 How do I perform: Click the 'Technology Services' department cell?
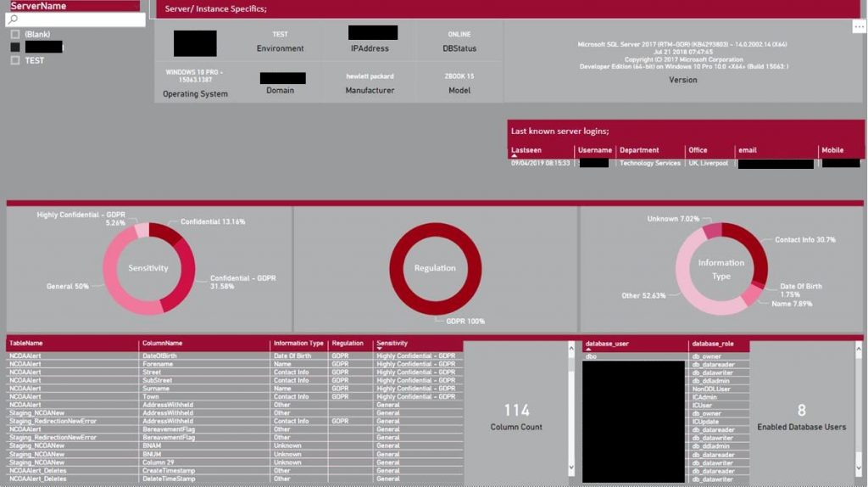[x=650, y=164]
